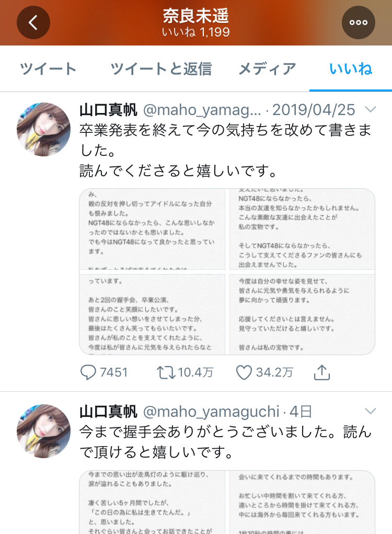Image resolution: width=392 pixels, height=534 pixels.
Task: Expand chevron menu on the 4日 tweet
Action: (x=370, y=411)
